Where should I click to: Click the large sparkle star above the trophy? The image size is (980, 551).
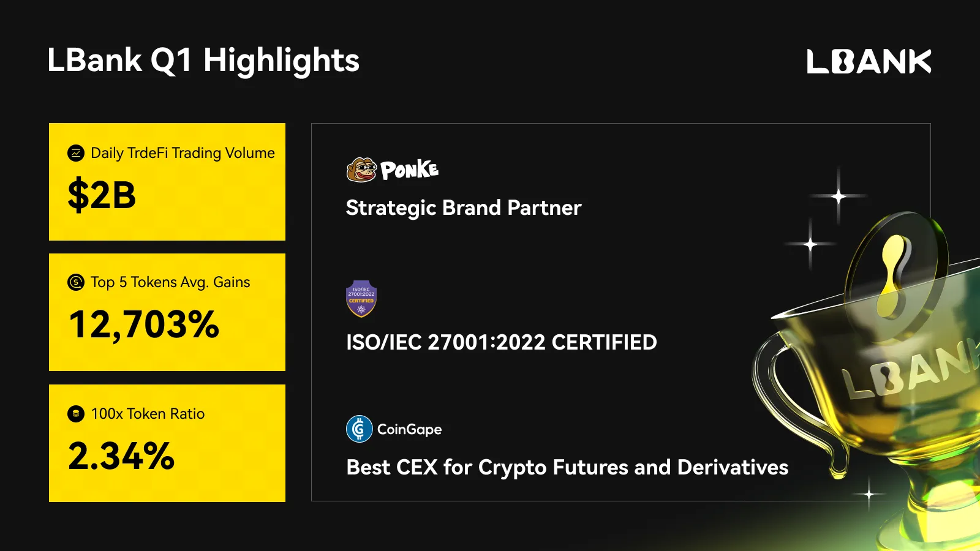coord(839,197)
